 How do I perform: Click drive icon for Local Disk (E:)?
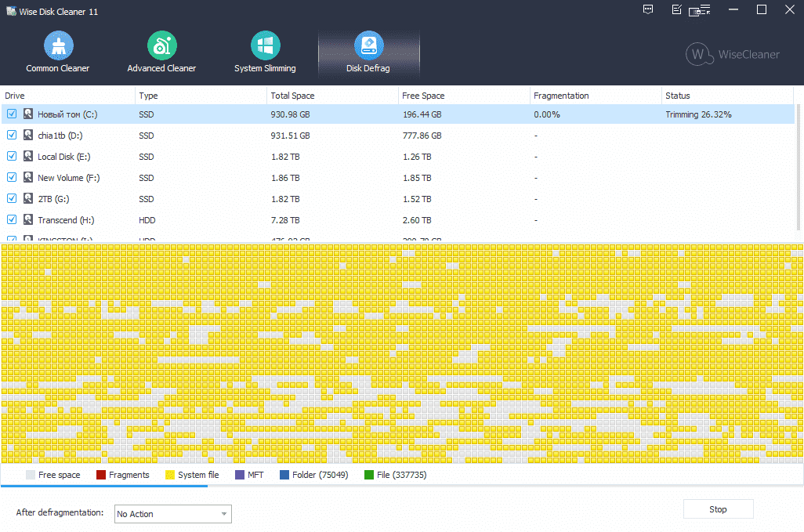click(x=28, y=156)
